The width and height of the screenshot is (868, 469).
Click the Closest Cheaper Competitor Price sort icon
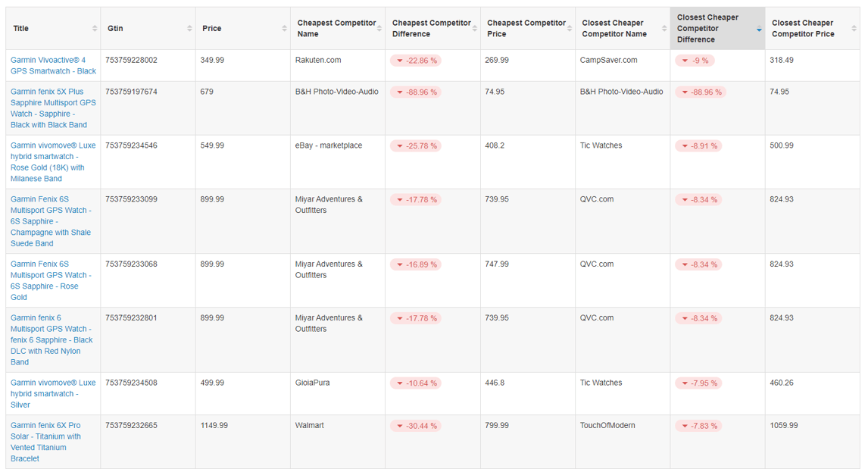pos(854,29)
